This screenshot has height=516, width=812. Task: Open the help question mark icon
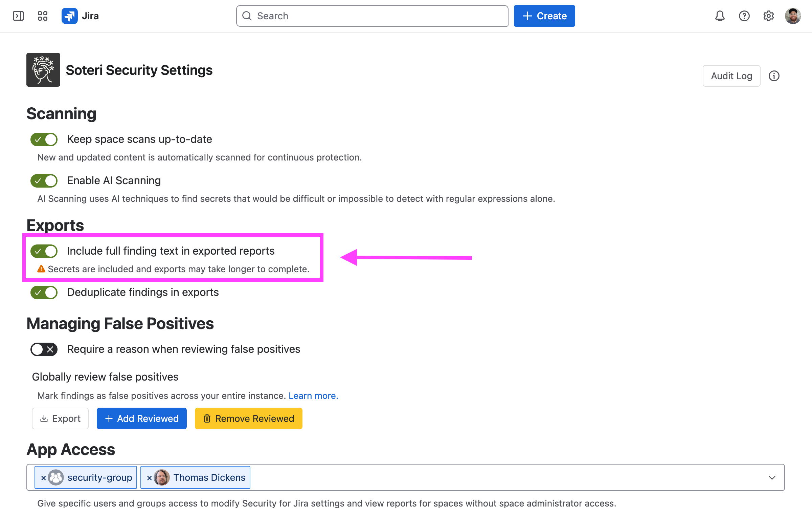pos(744,16)
